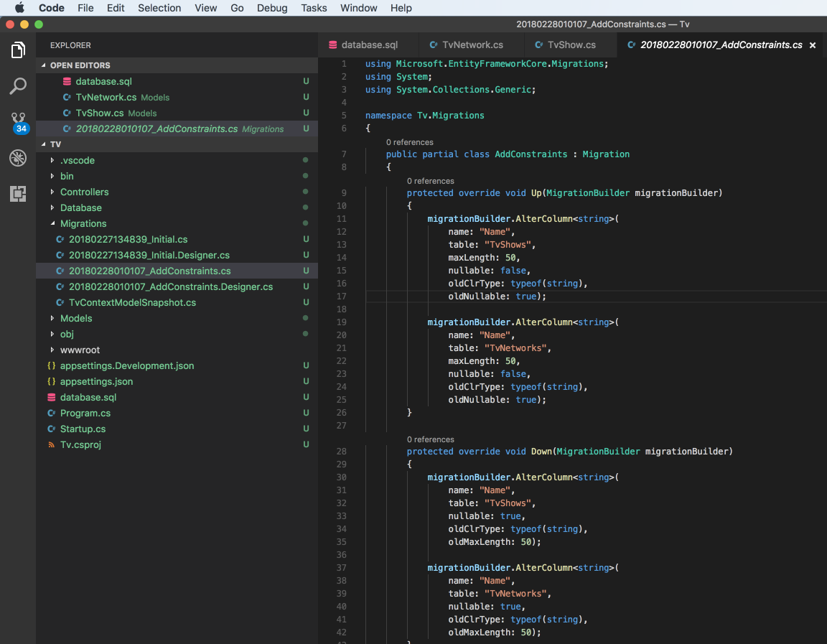Collapse the Open Editors section
Viewport: 827px width, 644px height.
coord(80,65)
